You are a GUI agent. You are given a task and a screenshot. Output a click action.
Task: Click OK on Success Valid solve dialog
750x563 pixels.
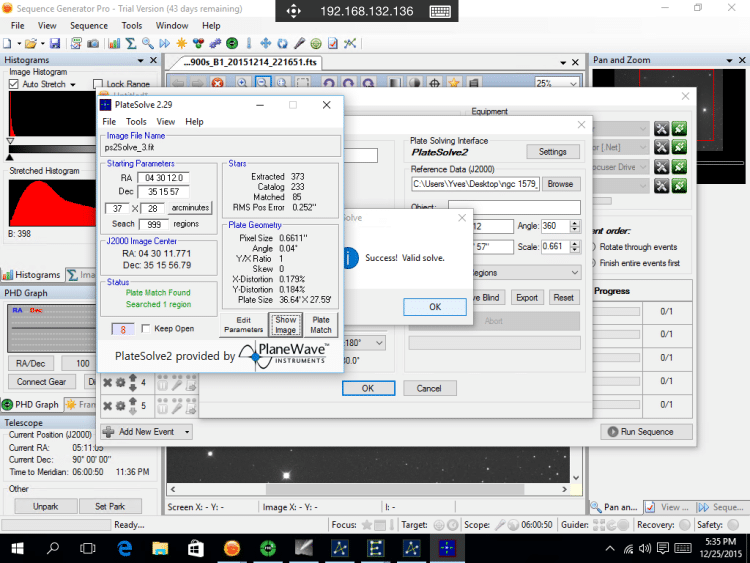point(435,307)
